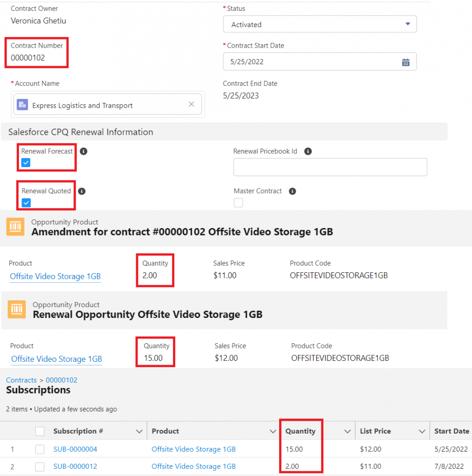Open the Subscription # column menu
This screenshot has height=476, width=472.
(x=140, y=431)
